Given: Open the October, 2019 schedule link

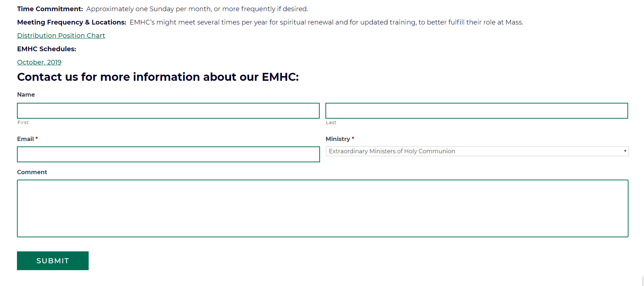Looking at the screenshot, I should click(39, 62).
